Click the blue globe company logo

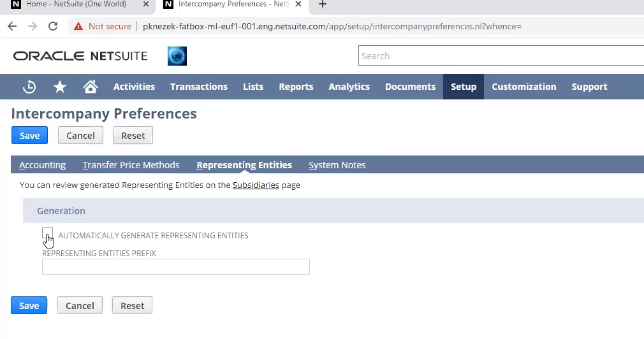pyautogui.click(x=177, y=56)
